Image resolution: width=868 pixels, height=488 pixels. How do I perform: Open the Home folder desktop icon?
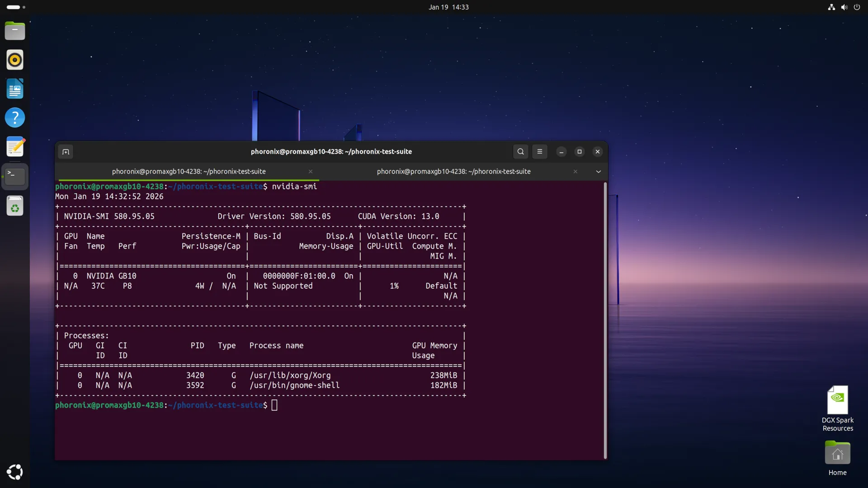pos(837,454)
